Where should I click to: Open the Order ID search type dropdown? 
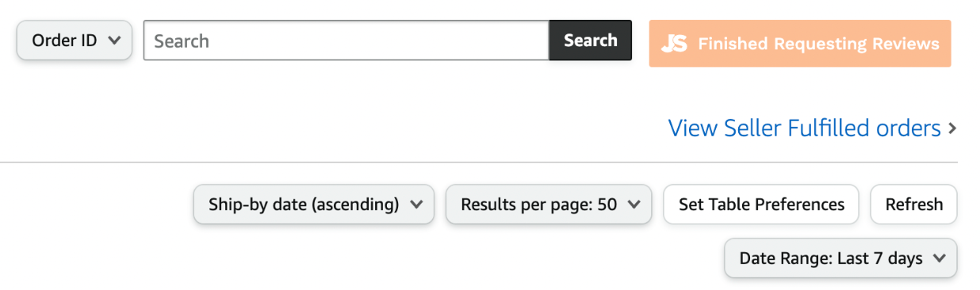[75, 40]
